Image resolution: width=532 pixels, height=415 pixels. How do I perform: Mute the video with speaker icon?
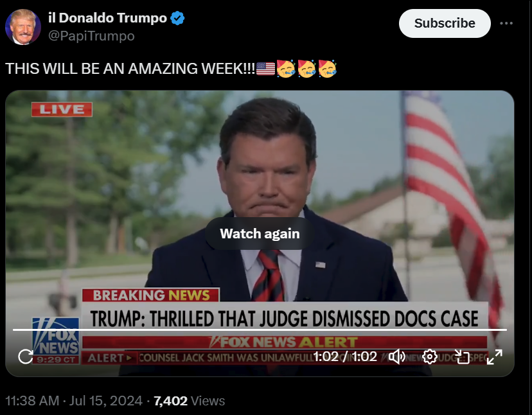[397, 357]
